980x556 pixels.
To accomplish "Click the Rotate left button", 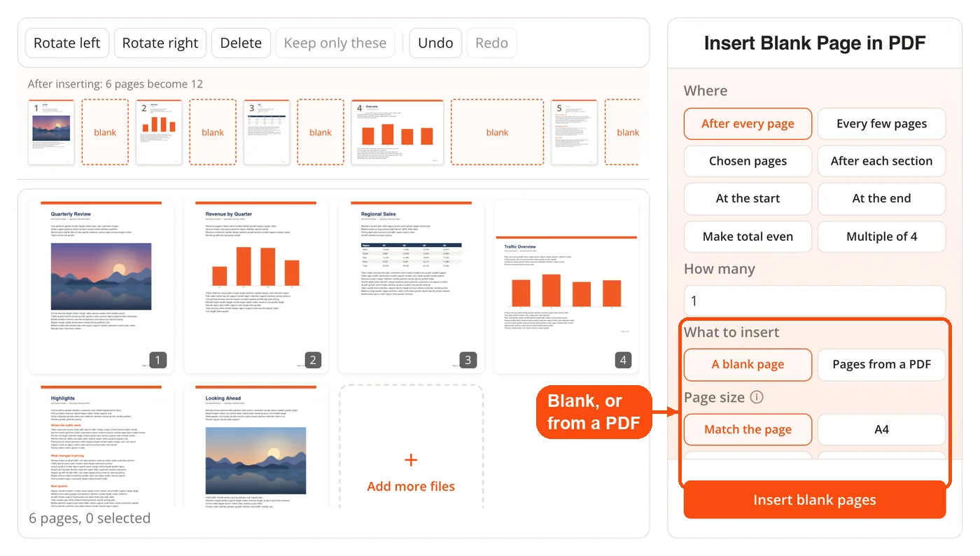I will pyautogui.click(x=67, y=43).
